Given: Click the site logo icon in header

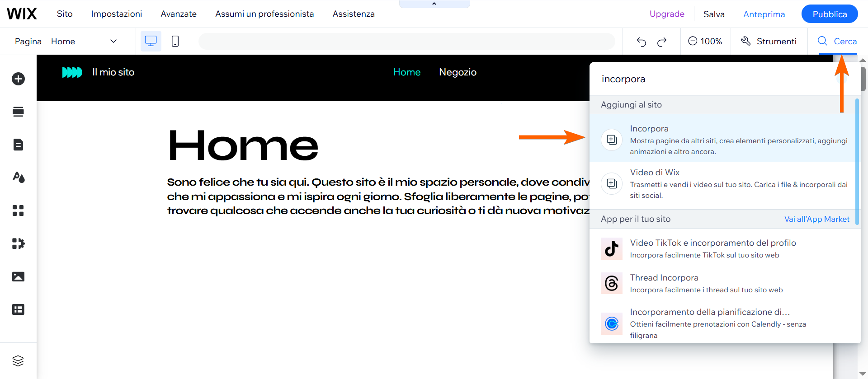Looking at the screenshot, I should pyautogui.click(x=72, y=72).
